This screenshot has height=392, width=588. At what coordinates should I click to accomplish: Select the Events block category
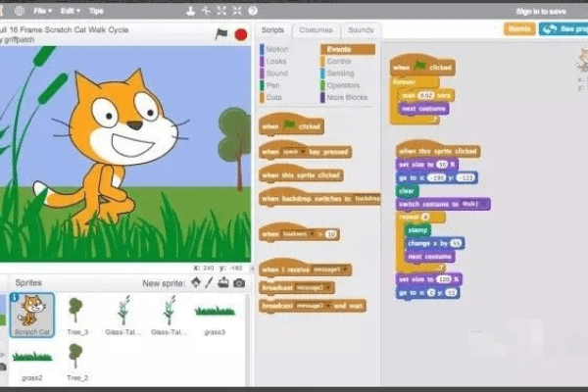coord(348,49)
